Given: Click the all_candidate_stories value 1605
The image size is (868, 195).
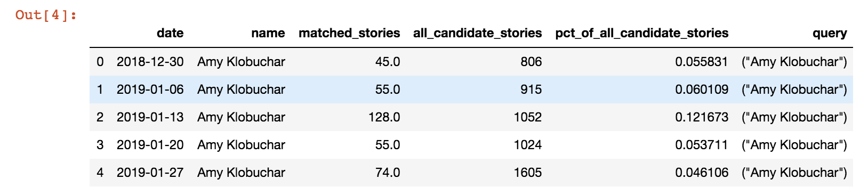Looking at the screenshot, I should click(528, 173).
